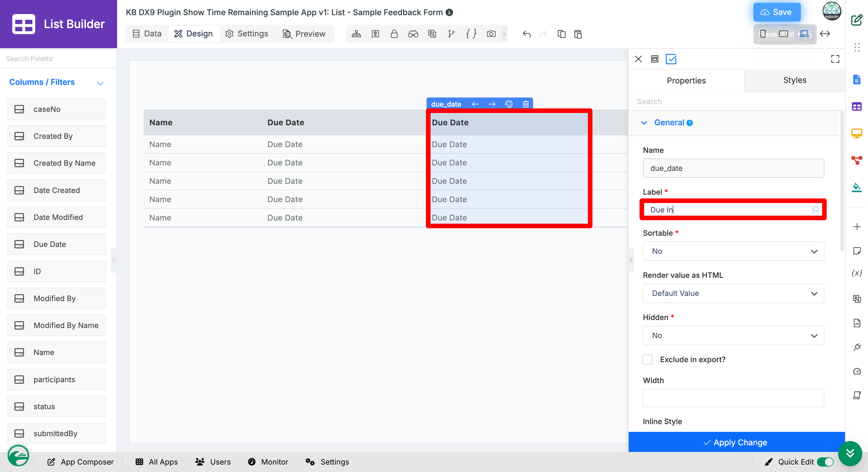Screen dimensions: 868x472
Task: Click the Label input field
Action: 733,210
